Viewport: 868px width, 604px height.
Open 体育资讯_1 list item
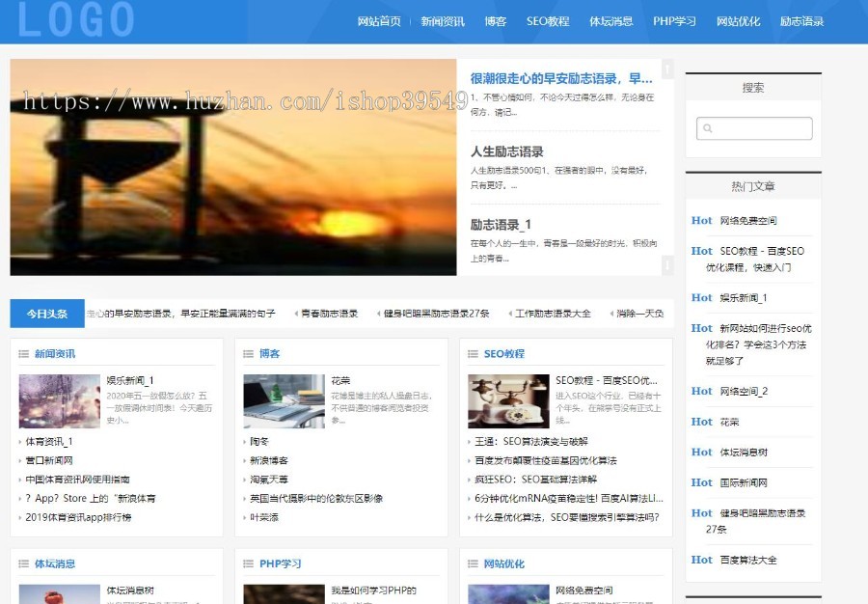coord(49,442)
